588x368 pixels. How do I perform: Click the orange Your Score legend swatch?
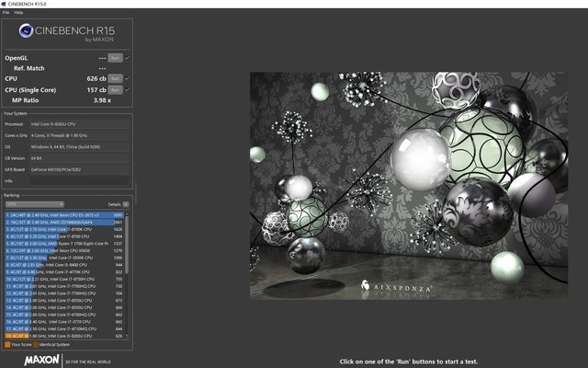coord(7,344)
